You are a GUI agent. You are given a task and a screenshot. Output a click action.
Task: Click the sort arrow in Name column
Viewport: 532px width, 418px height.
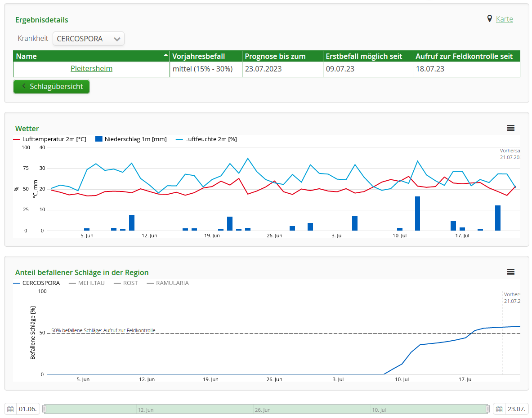click(x=165, y=54)
